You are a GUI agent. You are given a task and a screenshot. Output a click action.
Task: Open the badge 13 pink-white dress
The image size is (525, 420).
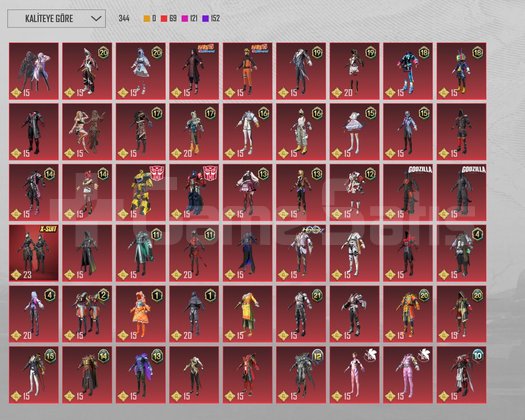pos(247,192)
